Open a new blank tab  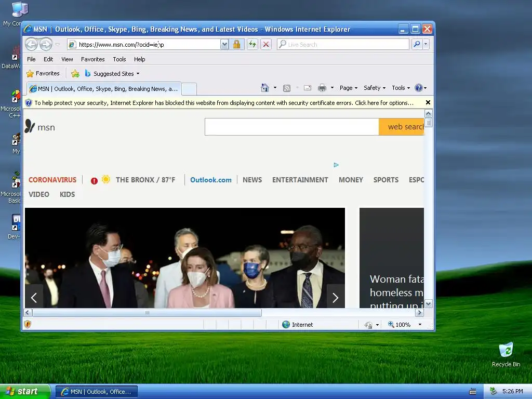click(x=189, y=89)
